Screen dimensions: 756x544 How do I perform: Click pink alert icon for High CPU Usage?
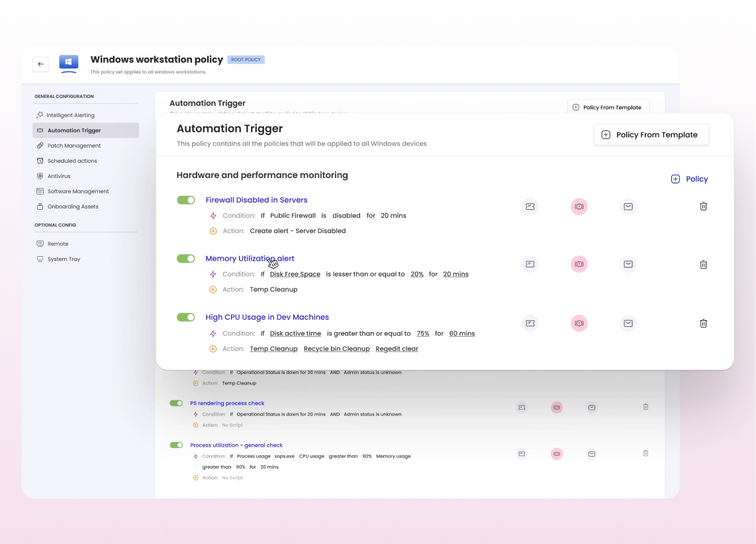(x=579, y=323)
